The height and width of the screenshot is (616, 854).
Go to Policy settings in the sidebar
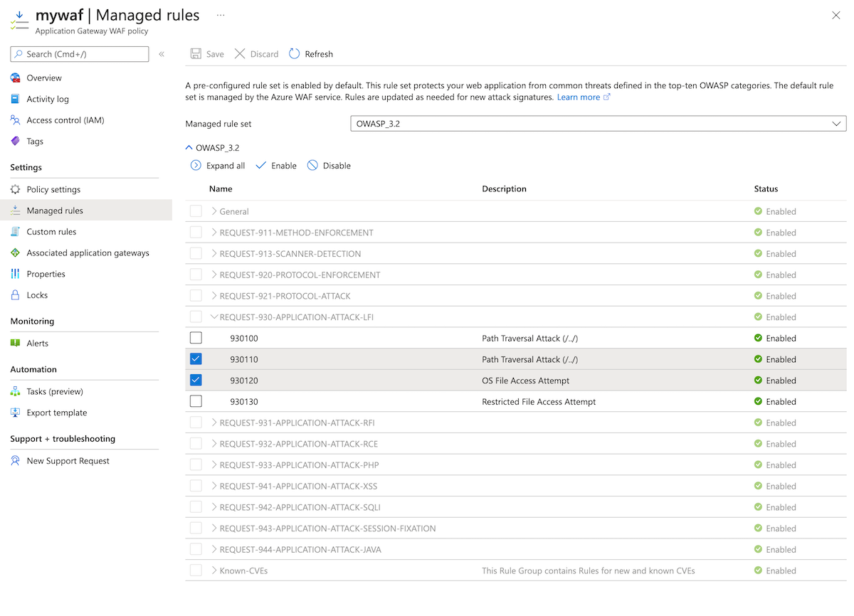(53, 190)
